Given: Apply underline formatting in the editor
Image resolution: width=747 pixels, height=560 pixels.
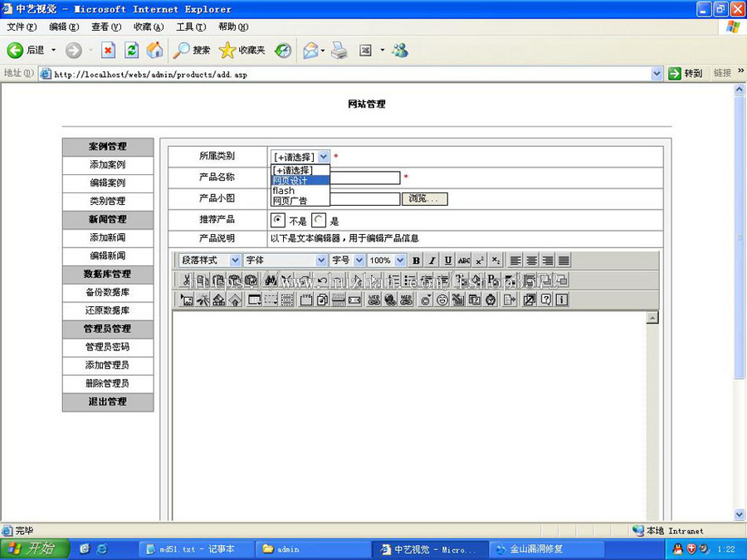Looking at the screenshot, I should (447, 260).
